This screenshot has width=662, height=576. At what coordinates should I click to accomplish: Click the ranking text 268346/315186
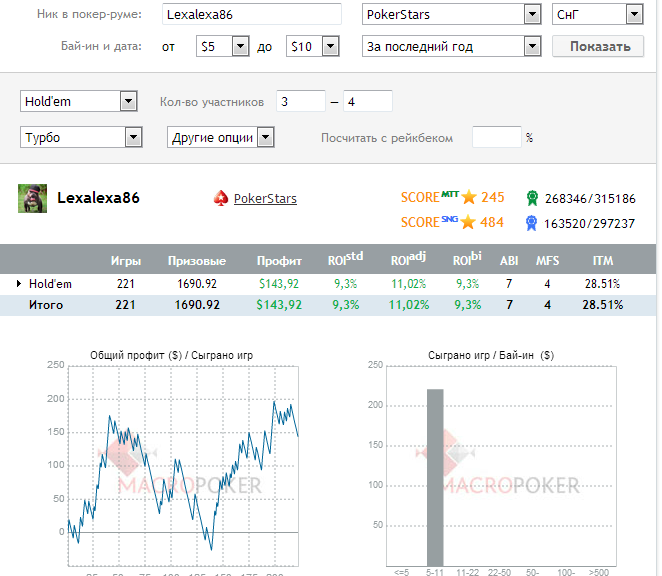[590, 198]
